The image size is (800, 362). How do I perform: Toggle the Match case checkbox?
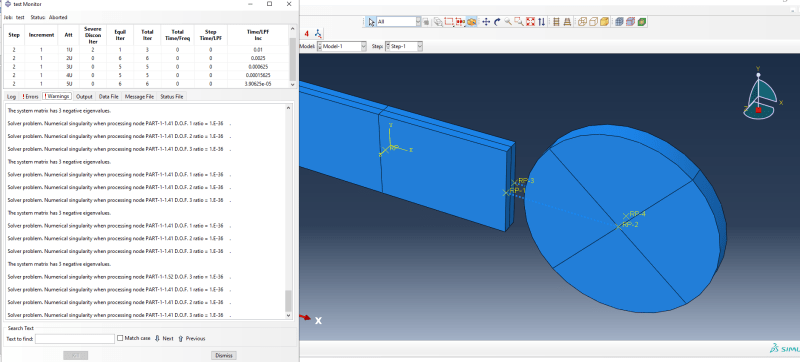[120, 338]
